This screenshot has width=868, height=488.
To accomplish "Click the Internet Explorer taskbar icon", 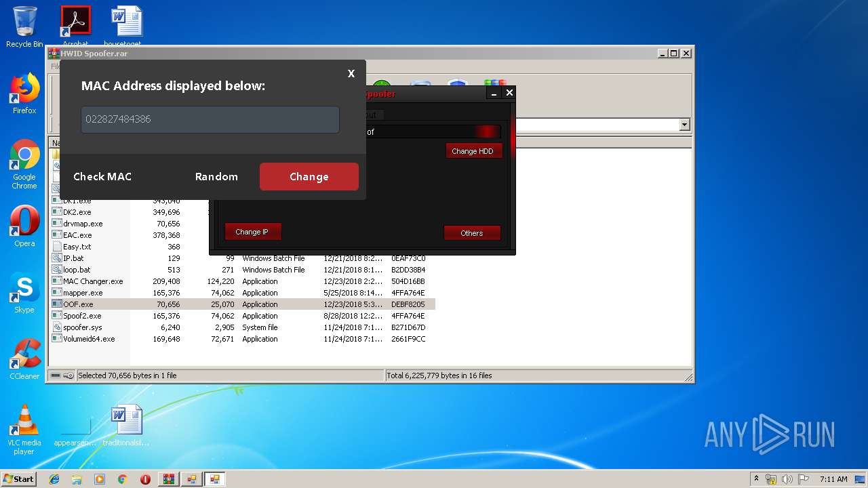I will point(54,479).
